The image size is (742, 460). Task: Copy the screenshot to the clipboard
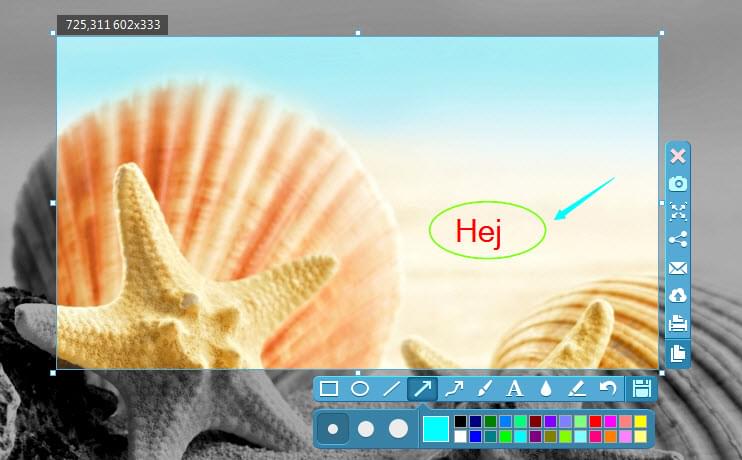tap(678, 352)
